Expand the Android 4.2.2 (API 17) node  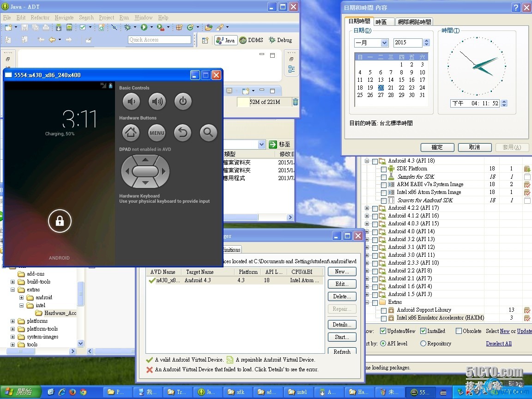pos(367,208)
